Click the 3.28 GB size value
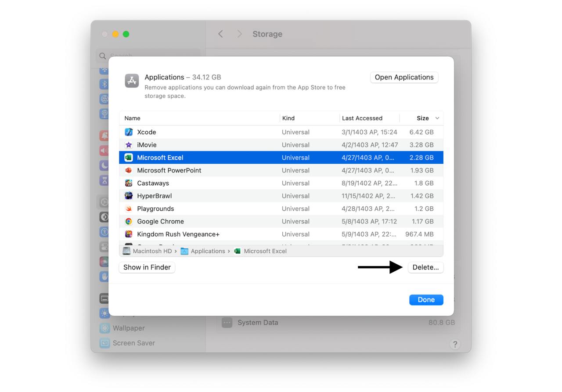Screen dimensions: 562x392 421,145
